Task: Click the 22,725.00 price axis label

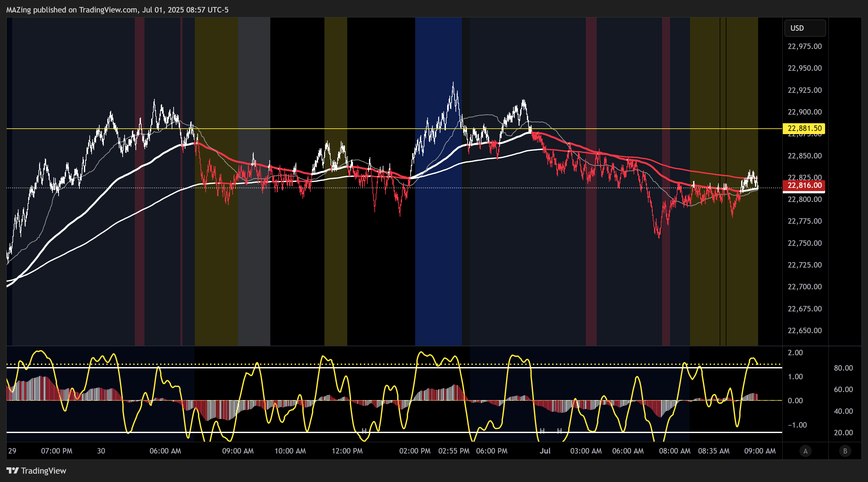Action: [x=805, y=265]
